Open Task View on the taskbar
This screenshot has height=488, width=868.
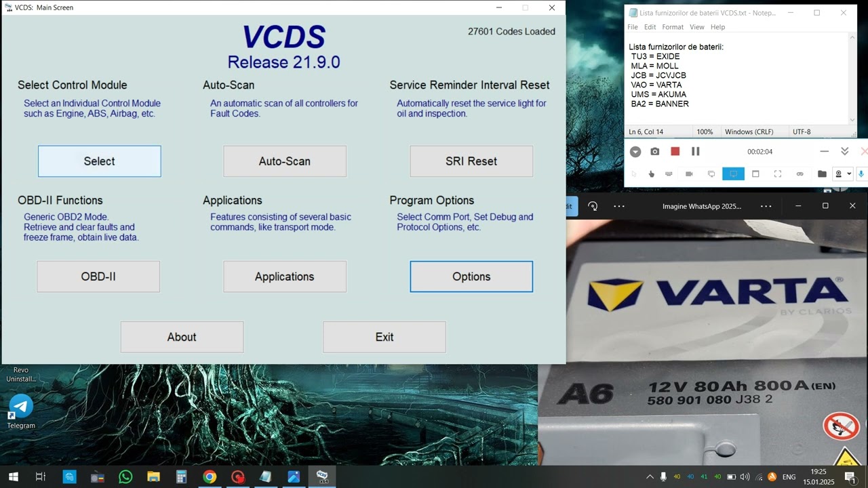[41, 477]
